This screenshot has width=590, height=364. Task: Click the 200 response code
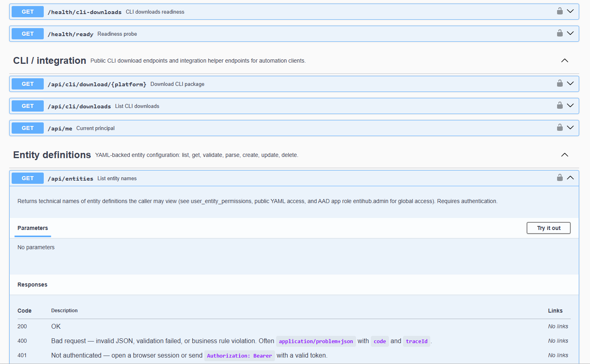tap(22, 326)
